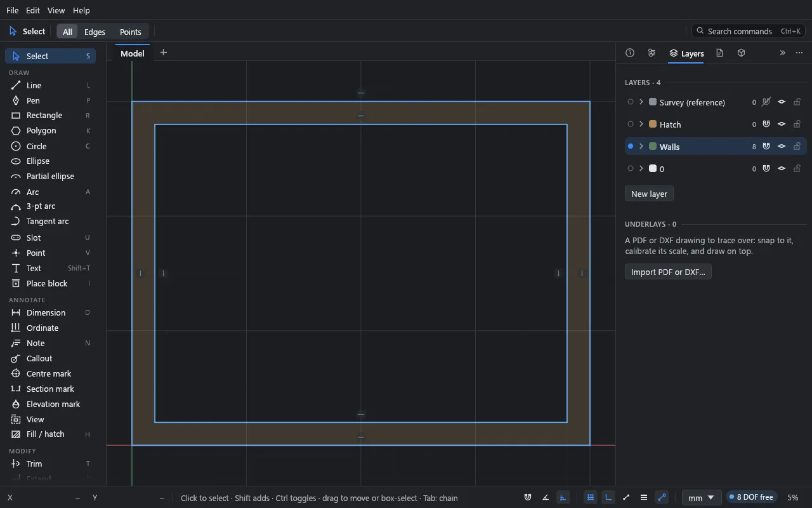Select the 3-pt arc tool
This screenshot has height=508, width=812.
51,206
